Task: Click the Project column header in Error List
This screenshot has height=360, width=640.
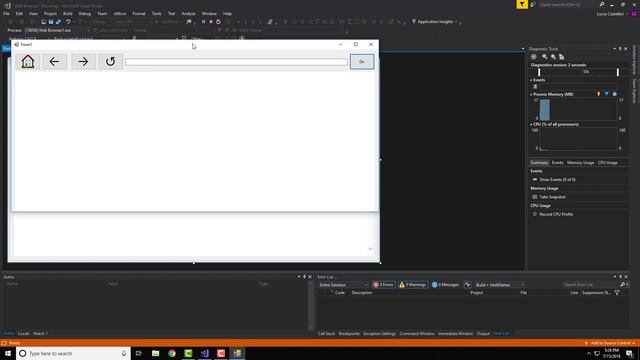Action: [x=476, y=293]
